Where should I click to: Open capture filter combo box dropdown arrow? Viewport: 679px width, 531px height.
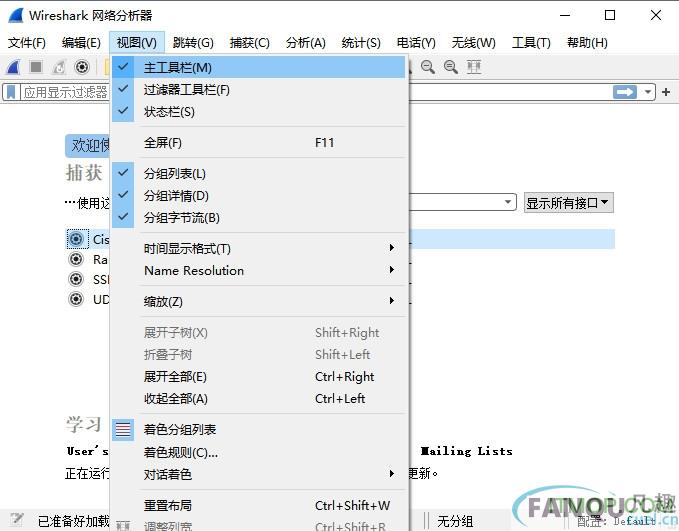point(508,202)
